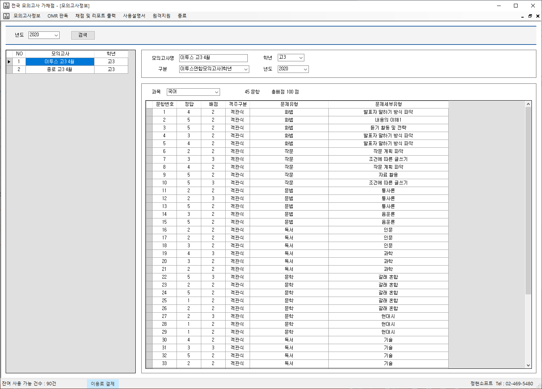The height and width of the screenshot is (389, 542).
Task: Click the 모의고사명 name input field
Action: coord(213,57)
